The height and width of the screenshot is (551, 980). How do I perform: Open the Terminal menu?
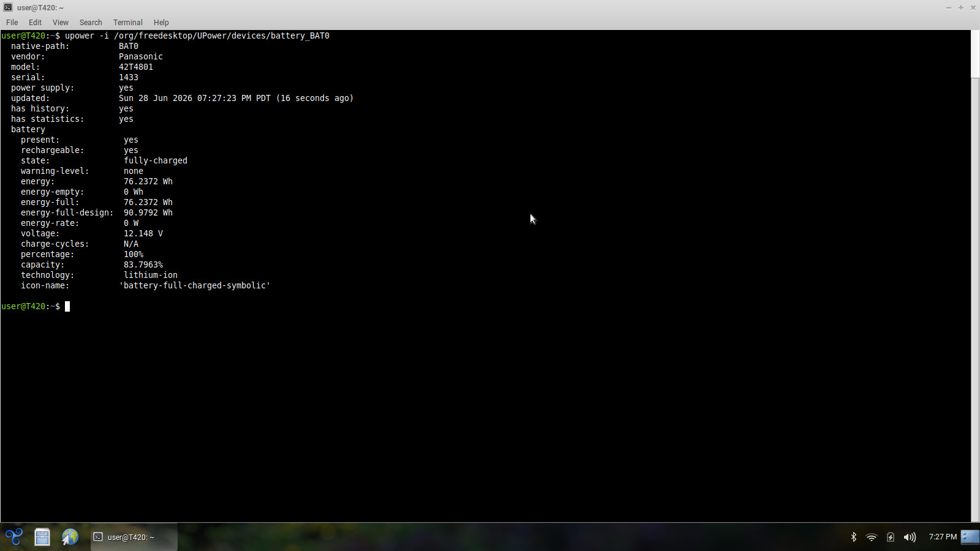[x=127, y=22]
